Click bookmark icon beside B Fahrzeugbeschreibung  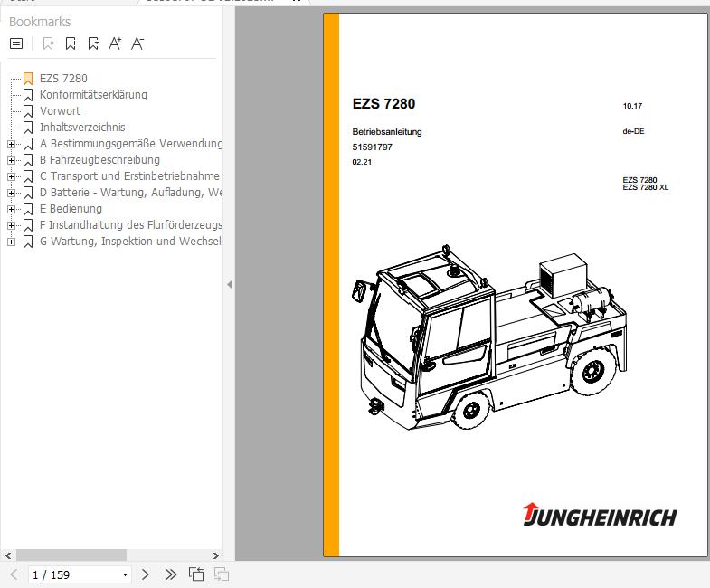[x=28, y=160]
